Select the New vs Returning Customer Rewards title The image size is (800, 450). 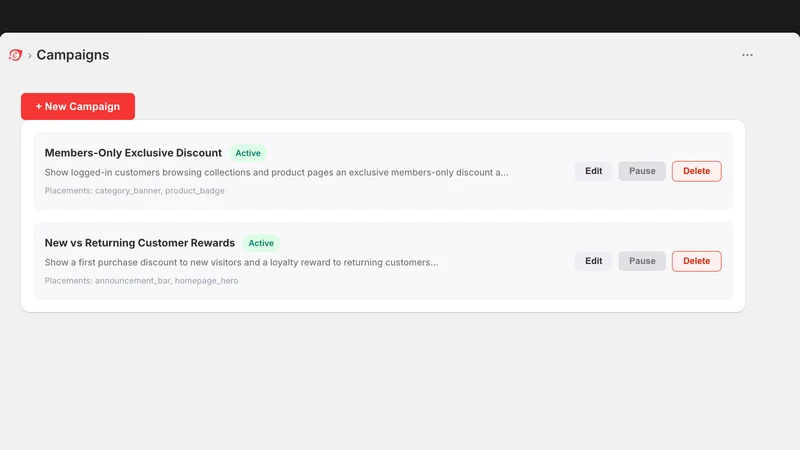[x=140, y=242]
